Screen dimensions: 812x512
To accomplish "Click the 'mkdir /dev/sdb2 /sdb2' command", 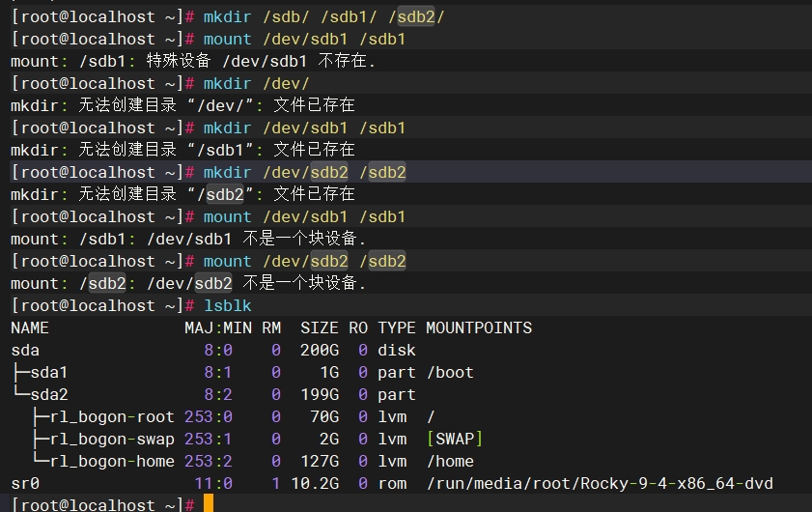I will [x=304, y=173].
